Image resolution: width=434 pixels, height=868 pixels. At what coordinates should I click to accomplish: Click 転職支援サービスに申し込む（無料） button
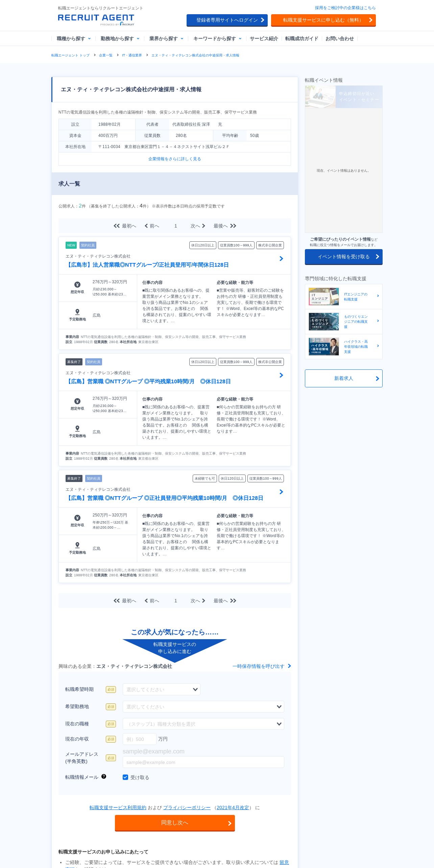[323, 20]
